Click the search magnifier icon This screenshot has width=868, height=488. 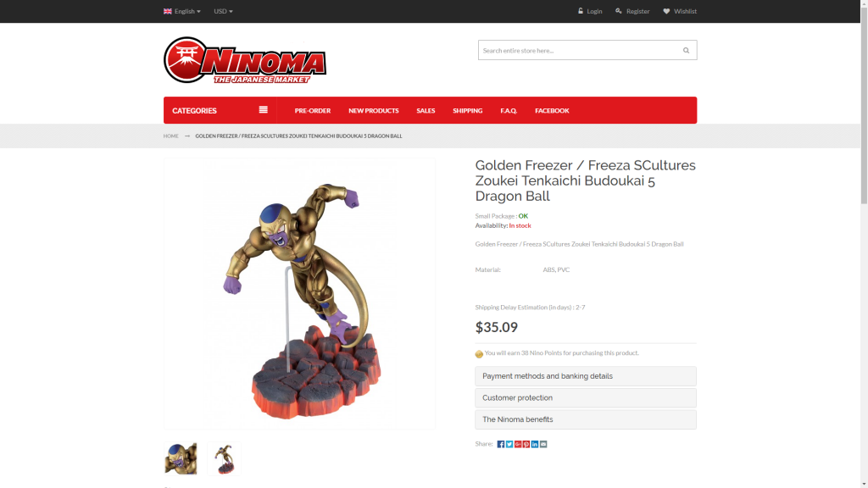pos(686,50)
